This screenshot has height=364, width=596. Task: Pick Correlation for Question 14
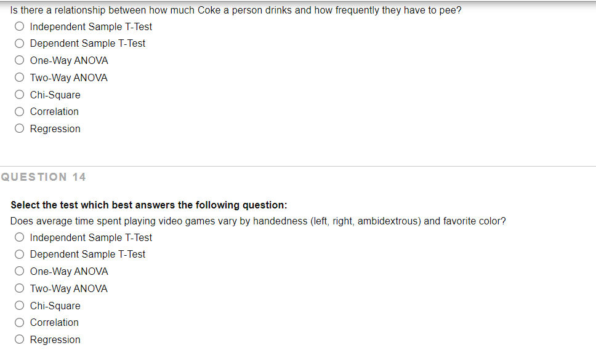(x=19, y=322)
